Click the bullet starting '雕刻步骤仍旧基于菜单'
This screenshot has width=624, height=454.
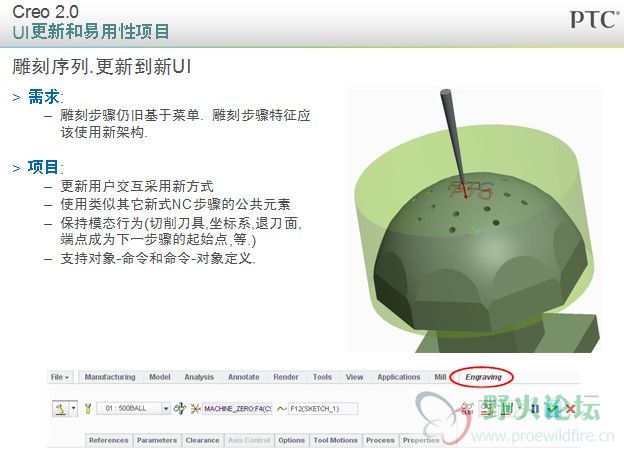tap(185, 123)
